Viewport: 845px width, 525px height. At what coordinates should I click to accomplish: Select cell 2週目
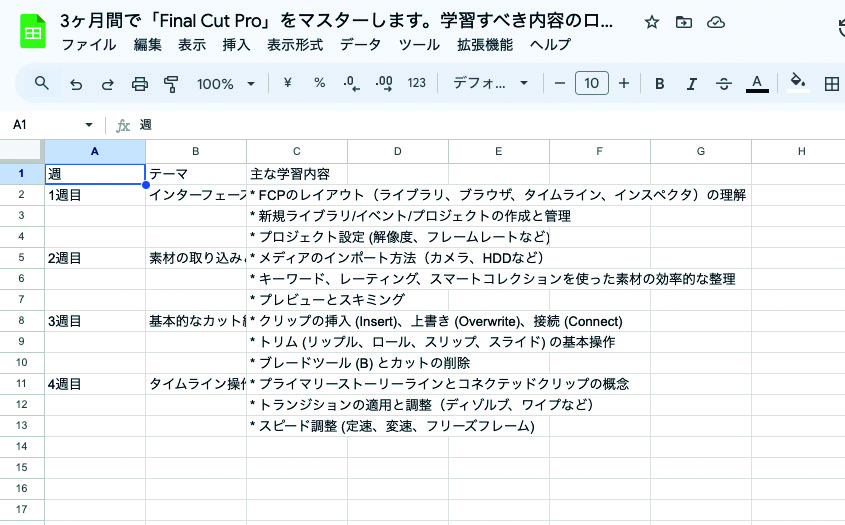point(95,258)
